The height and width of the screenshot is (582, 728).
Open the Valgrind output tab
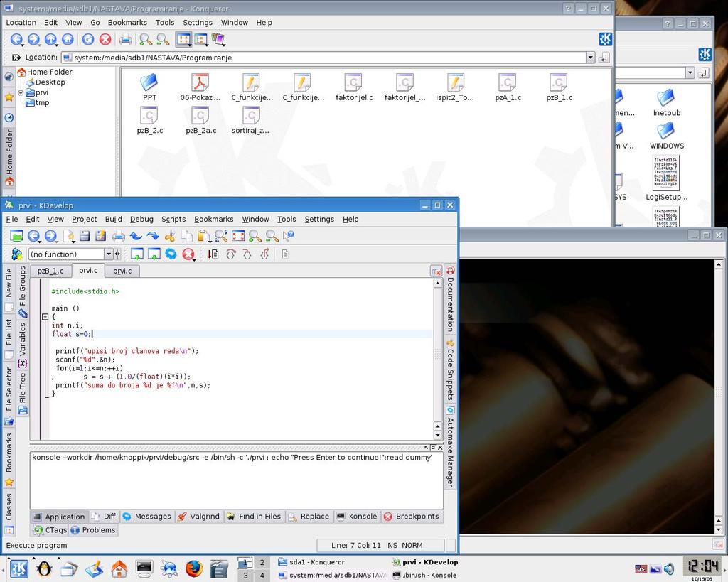[x=199, y=517]
